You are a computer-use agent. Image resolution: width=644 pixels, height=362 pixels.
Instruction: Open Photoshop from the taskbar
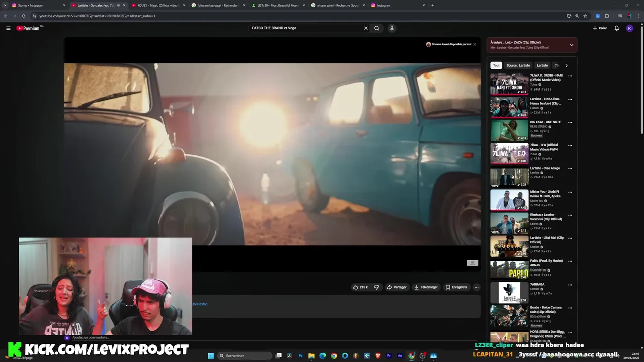click(300, 356)
